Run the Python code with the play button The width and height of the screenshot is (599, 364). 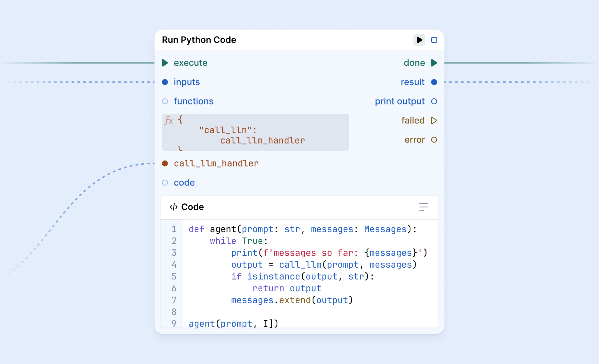(419, 40)
